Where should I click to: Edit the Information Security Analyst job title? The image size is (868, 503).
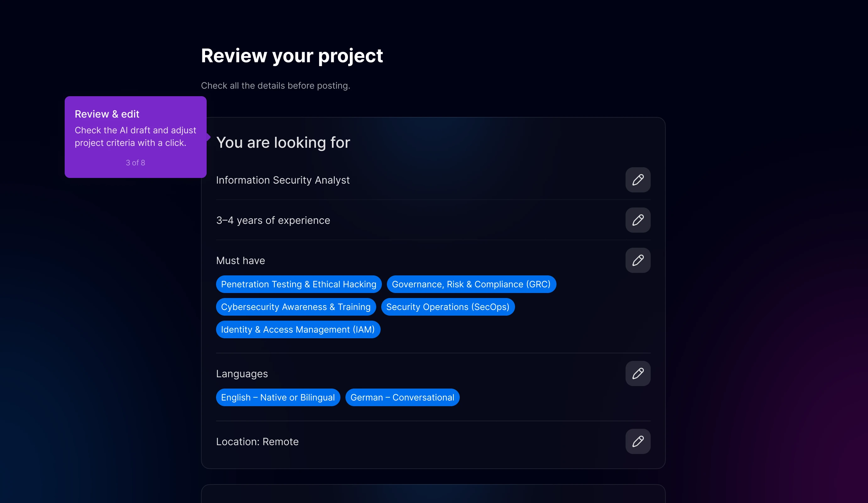tap(637, 180)
